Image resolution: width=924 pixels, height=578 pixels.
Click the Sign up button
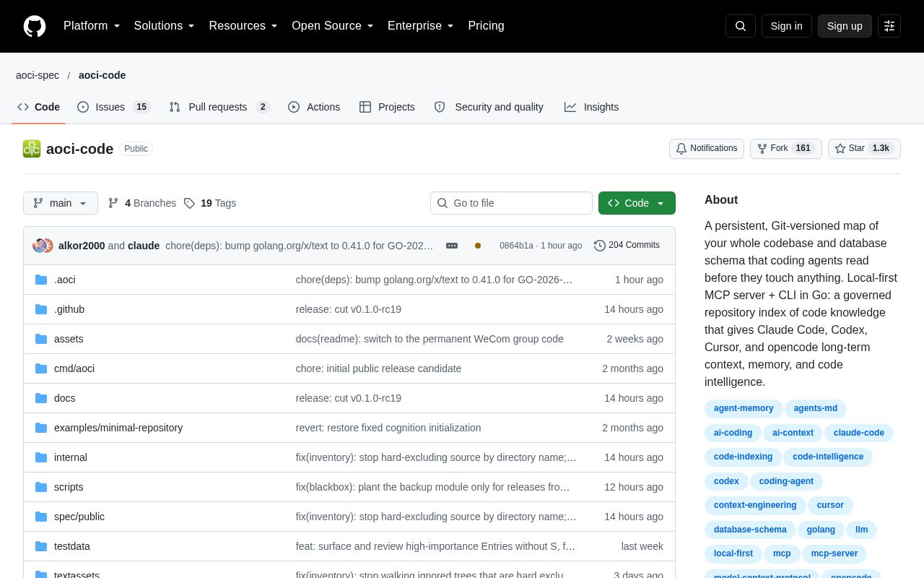[845, 26]
